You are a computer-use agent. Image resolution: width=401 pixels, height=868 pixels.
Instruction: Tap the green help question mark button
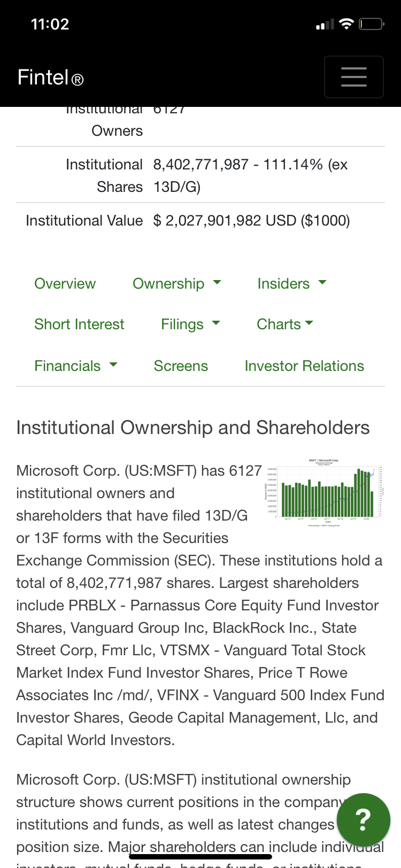pos(363,819)
